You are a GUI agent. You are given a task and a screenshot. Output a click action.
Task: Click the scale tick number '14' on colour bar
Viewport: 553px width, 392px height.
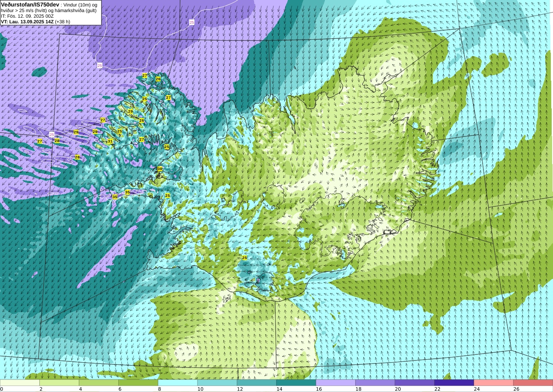click(x=280, y=389)
